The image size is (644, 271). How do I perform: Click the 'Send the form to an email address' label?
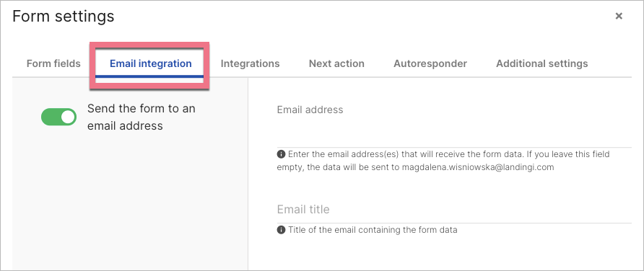(142, 117)
